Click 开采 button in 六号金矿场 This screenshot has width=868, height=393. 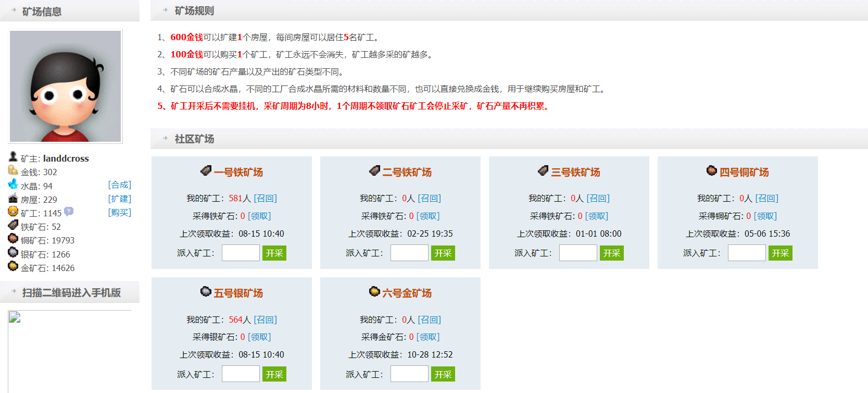[x=443, y=374]
